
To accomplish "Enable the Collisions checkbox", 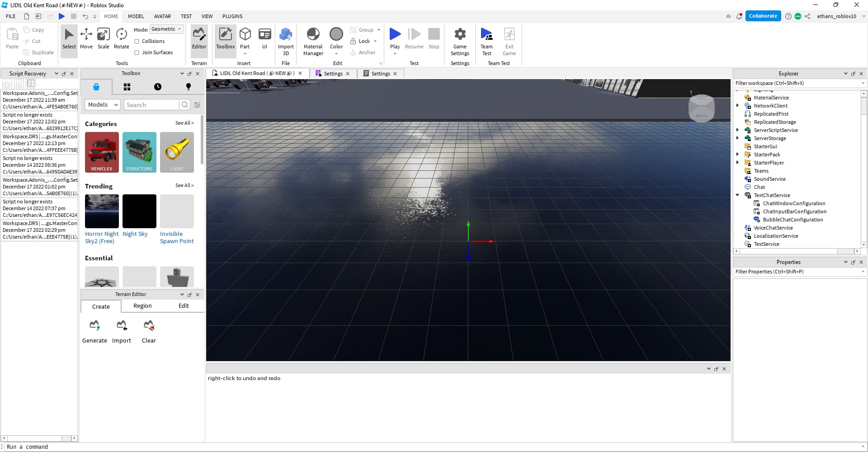I will [137, 41].
